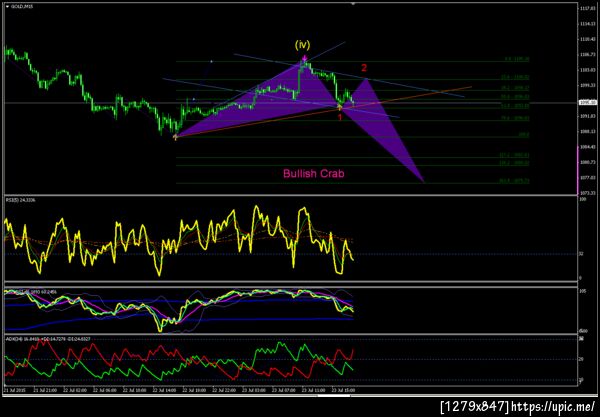Click the ADX indicator values label
The height and width of the screenshot is (417, 600).
point(48,339)
